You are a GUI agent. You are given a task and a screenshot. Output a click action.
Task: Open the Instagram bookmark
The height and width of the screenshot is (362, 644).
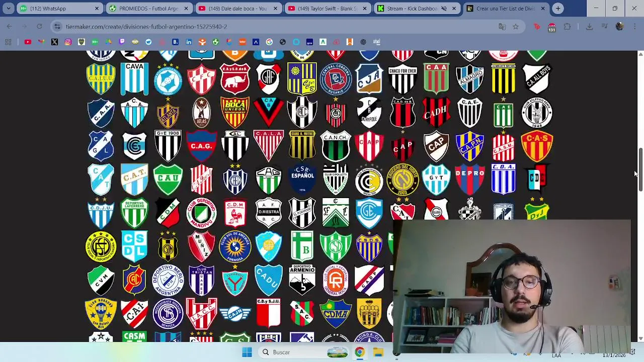pyautogui.click(x=68, y=42)
